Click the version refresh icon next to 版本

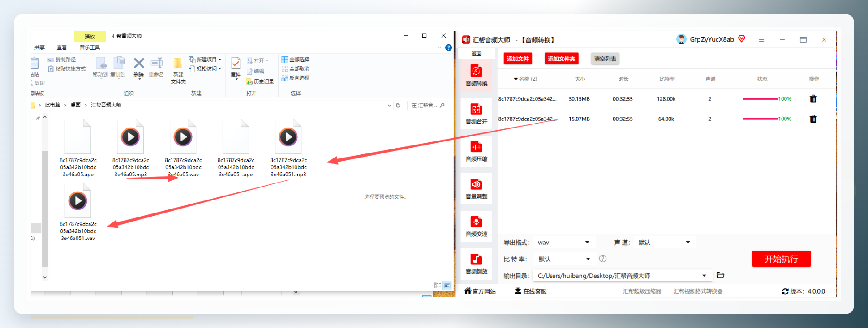(785, 291)
